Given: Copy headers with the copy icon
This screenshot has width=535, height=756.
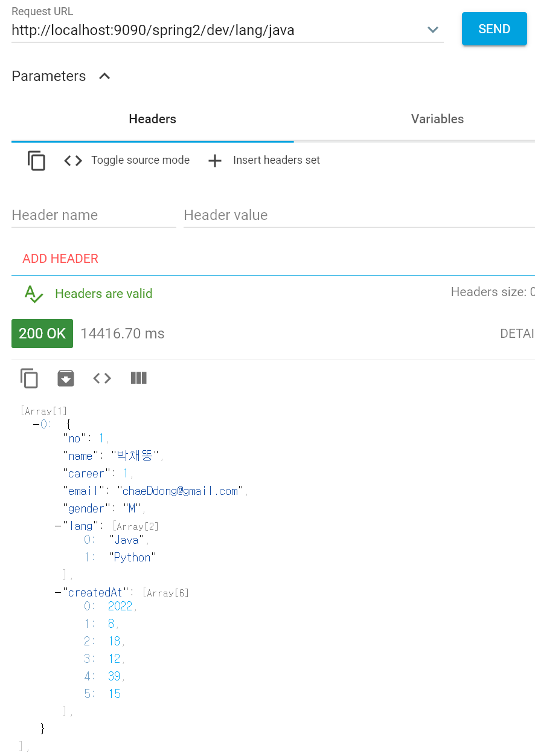Looking at the screenshot, I should point(36,161).
